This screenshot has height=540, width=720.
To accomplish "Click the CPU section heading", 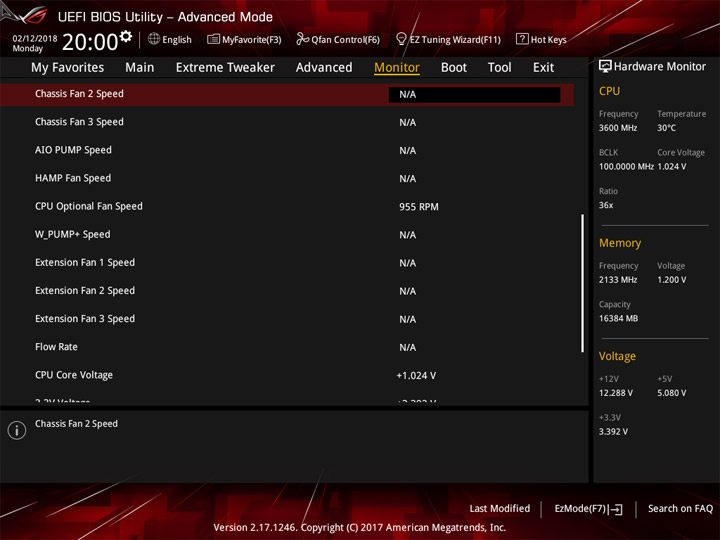I will [x=609, y=91].
